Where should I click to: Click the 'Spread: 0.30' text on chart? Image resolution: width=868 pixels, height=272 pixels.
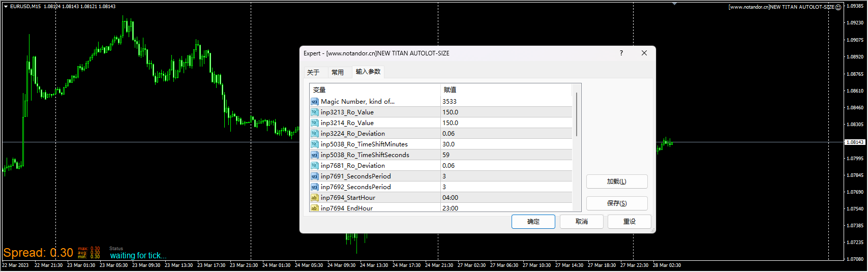pos(38,253)
